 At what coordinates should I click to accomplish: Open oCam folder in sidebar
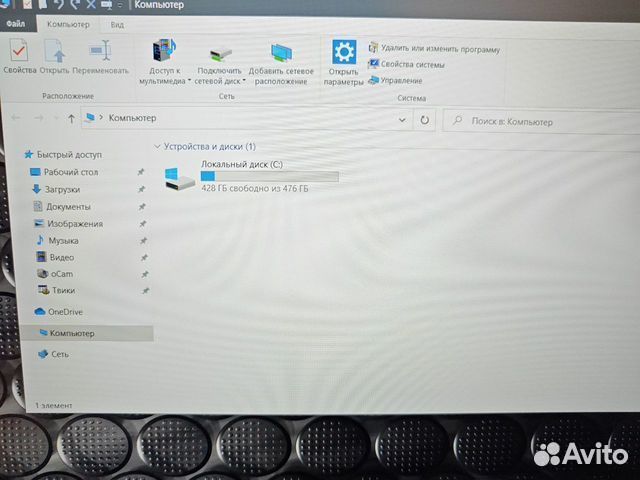[x=55, y=274]
